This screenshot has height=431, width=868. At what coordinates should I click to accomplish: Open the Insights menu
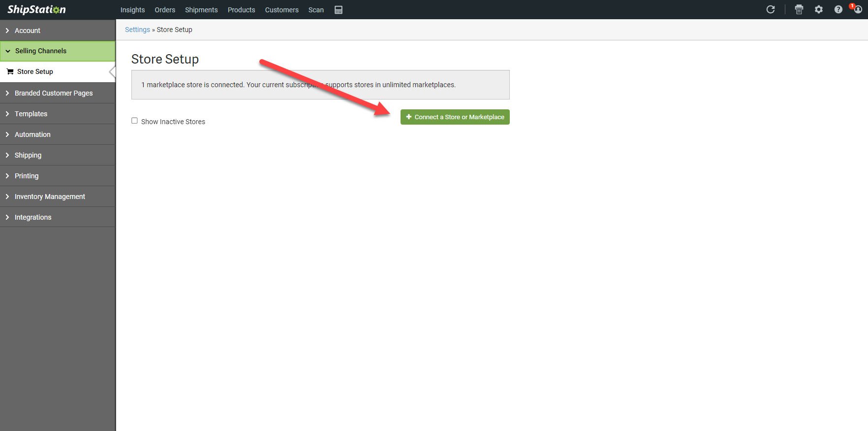tap(132, 10)
